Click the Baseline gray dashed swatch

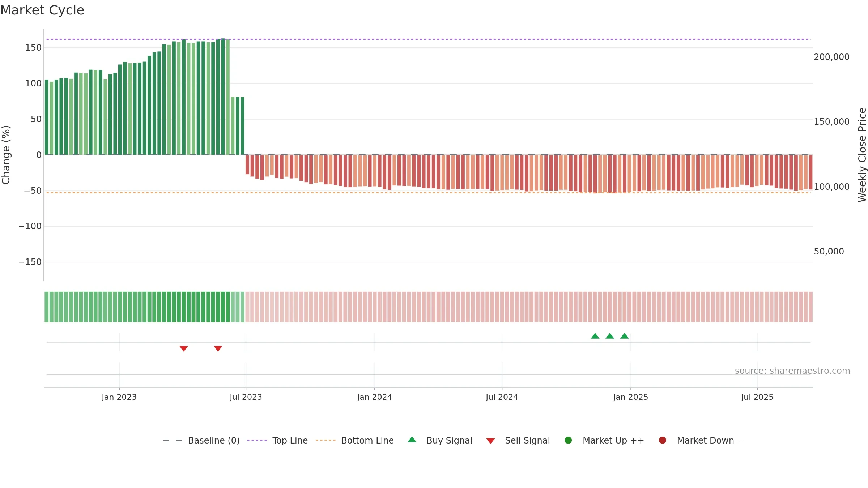coord(173,440)
